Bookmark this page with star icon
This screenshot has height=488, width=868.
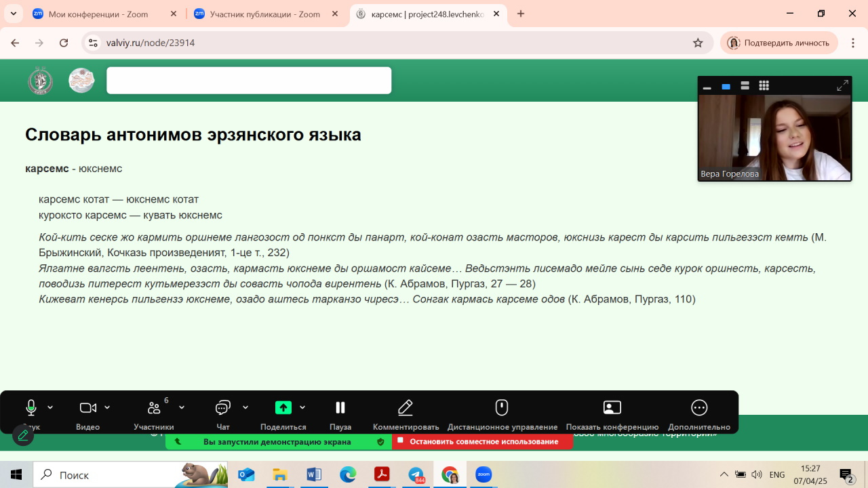(x=698, y=43)
